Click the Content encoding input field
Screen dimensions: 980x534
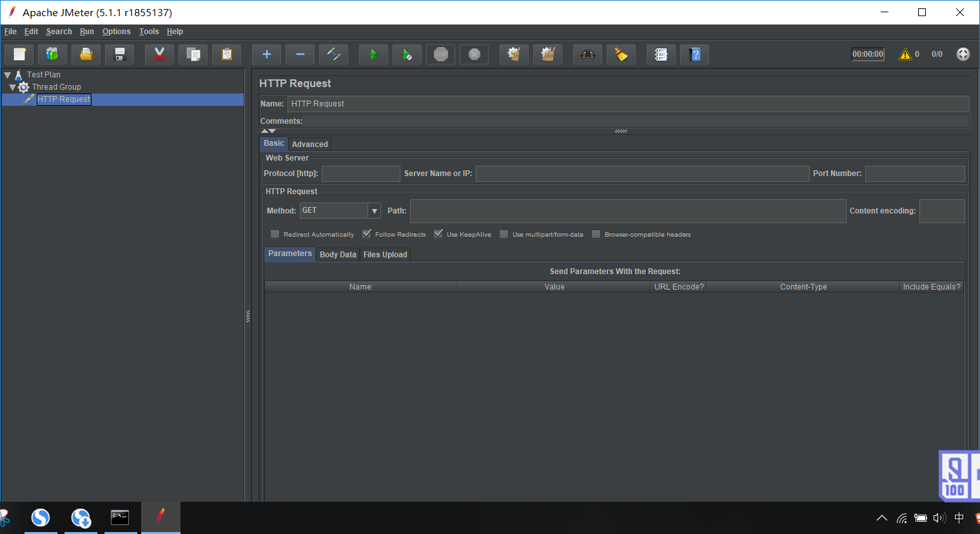pos(942,211)
